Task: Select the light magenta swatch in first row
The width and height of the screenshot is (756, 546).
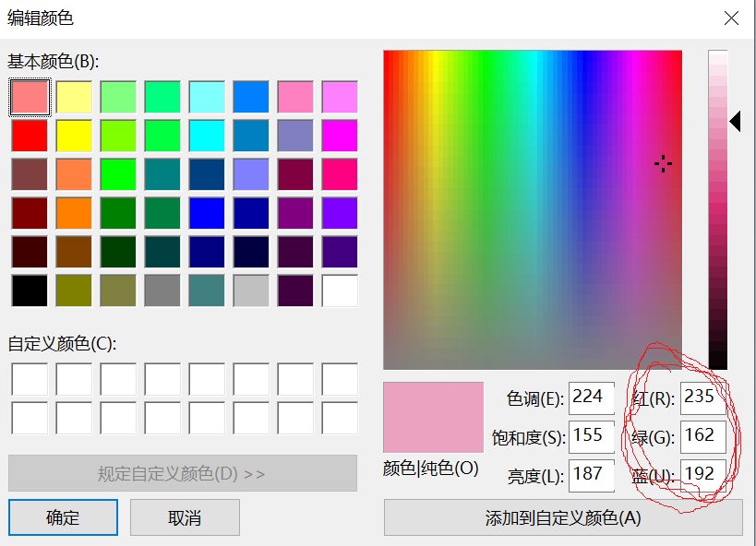Action: tap(340, 97)
